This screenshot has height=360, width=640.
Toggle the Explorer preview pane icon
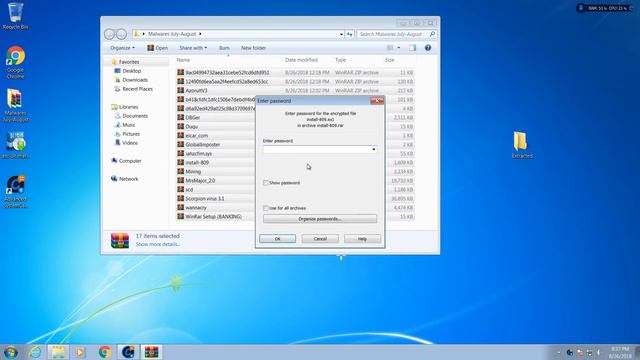pos(413,48)
